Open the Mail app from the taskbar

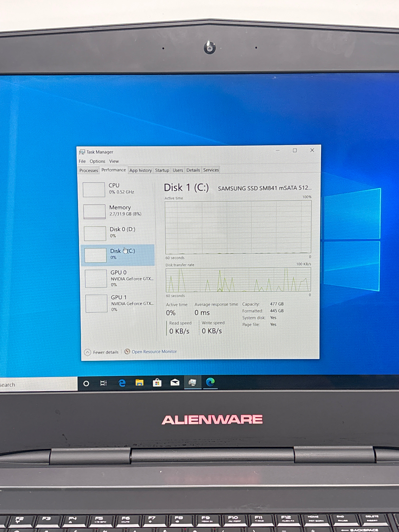[175, 382]
